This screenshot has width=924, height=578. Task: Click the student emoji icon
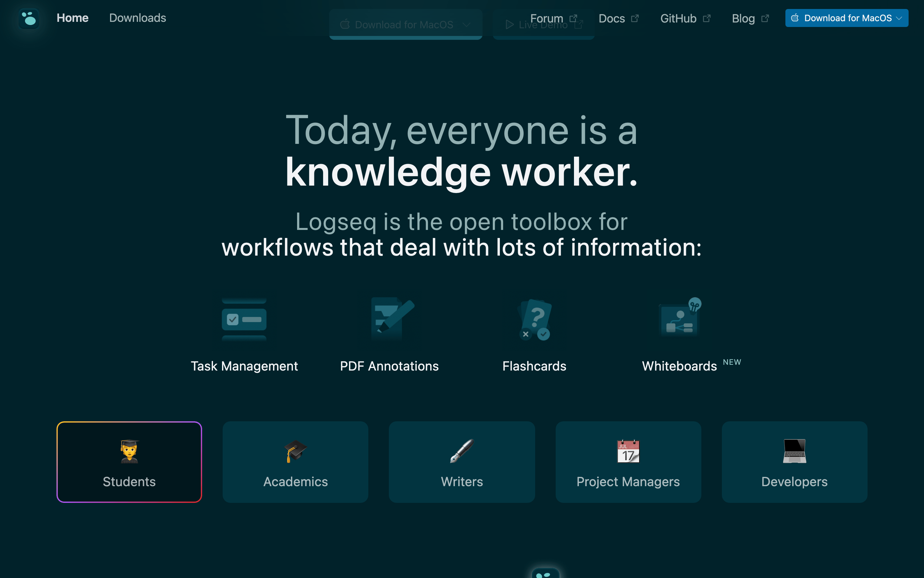[x=129, y=451]
